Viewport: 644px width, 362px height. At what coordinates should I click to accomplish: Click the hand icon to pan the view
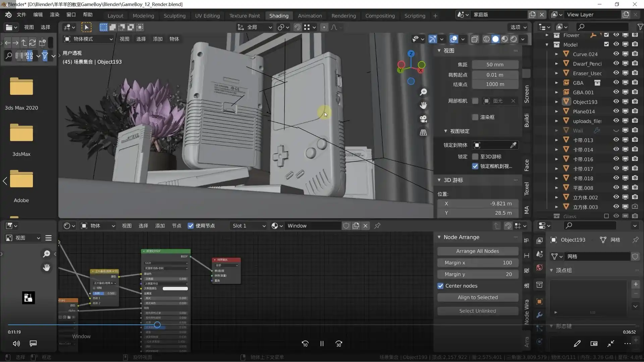pyautogui.click(x=423, y=105)
